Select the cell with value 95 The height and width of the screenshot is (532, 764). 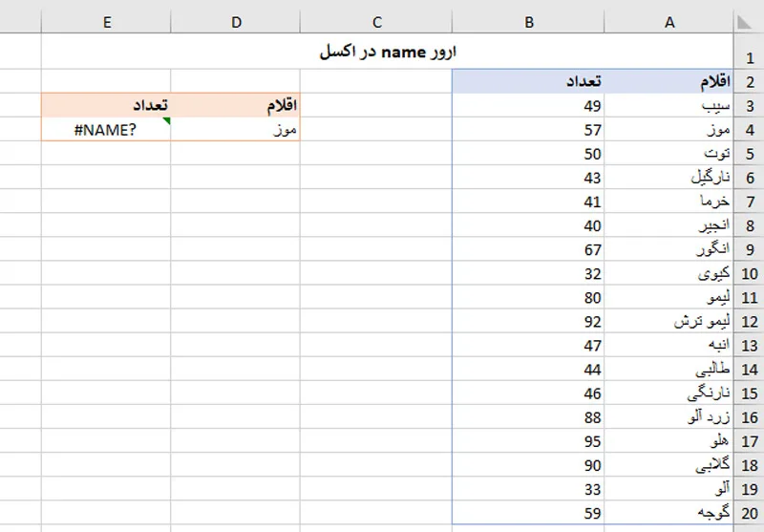click(529, 441)
